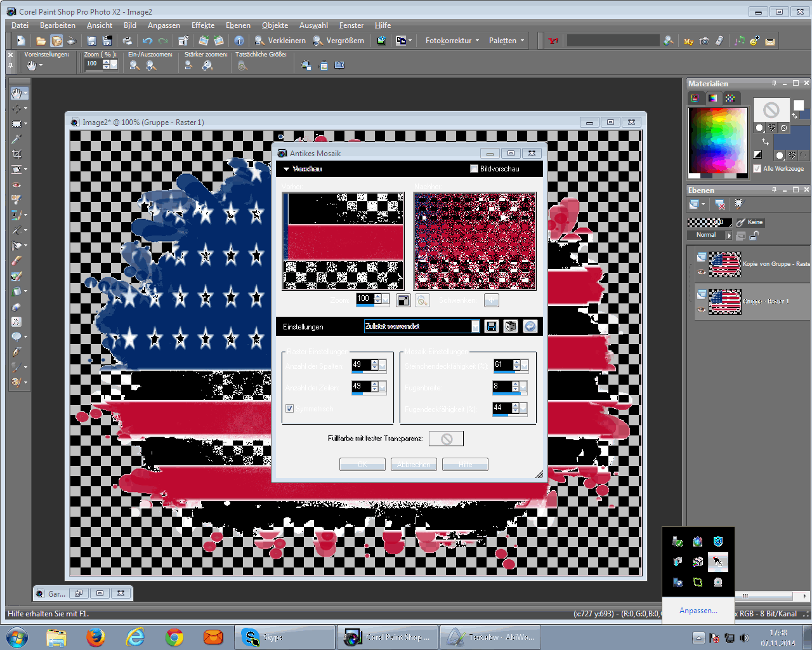The width and height of the screenshot is (812, 650).
Task: Select the Pan hand tool in toolbox
Action: point(16,93)
